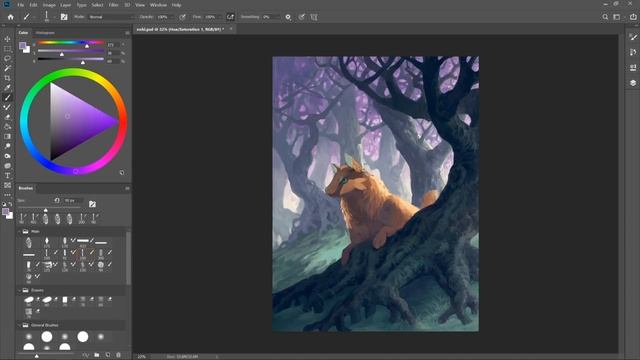Collapse the first brush group folder
Viewport: 640px width, 360px height.
click(19, 231)
